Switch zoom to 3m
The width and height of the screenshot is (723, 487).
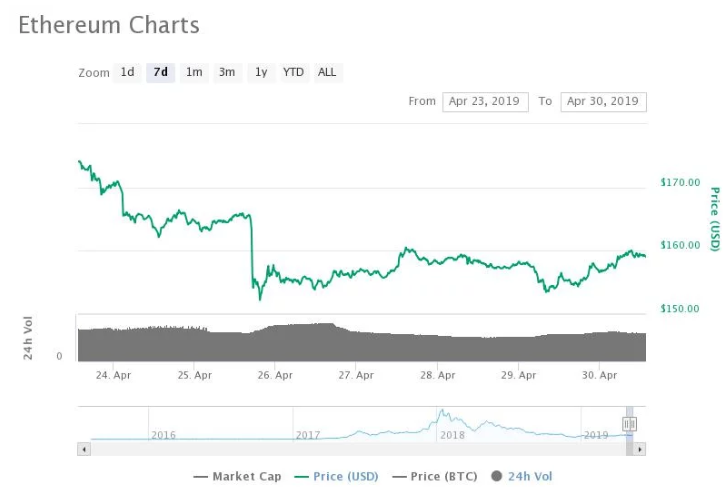click(227, 72)
